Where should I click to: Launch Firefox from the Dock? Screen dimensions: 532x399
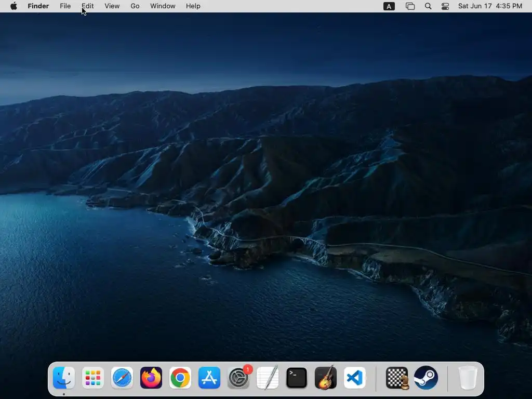(151, 378)
